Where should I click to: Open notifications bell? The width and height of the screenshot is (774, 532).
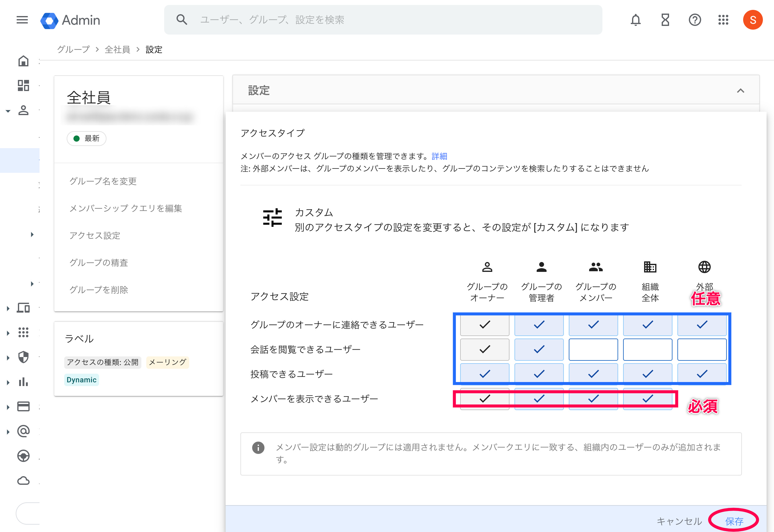[x=635, y=20]
